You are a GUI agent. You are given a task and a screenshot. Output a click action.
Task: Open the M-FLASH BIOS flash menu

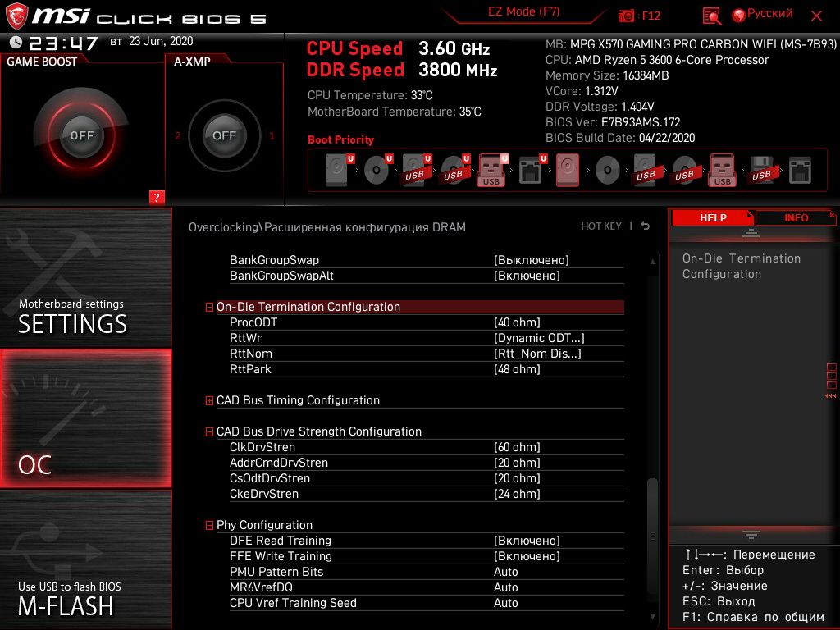click(85, 559)
